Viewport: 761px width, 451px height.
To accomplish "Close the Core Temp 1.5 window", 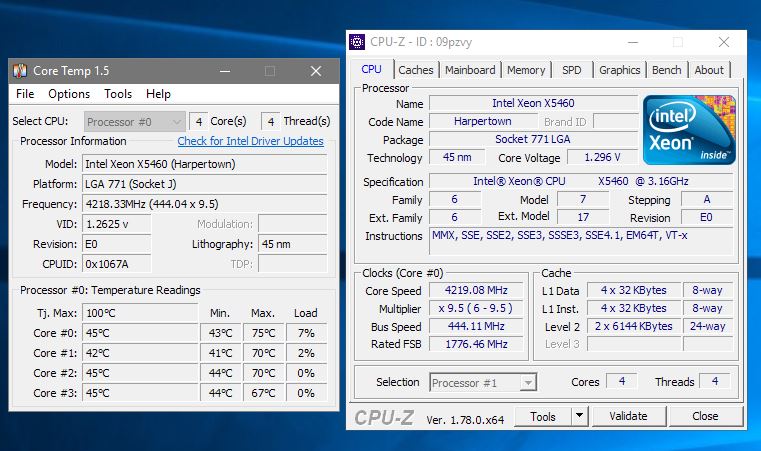I will point(316,71).
